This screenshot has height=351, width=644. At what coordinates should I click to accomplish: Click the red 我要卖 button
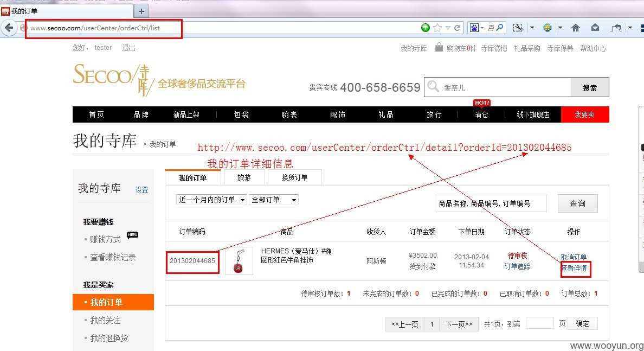[585, 114]
